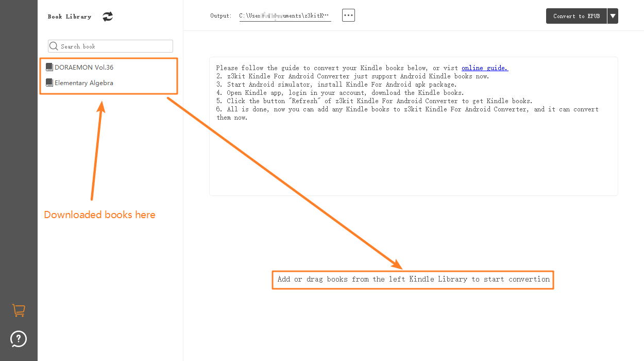Click the Convert to EPUB button
644x361 pixels.
[x=577, y=15]
